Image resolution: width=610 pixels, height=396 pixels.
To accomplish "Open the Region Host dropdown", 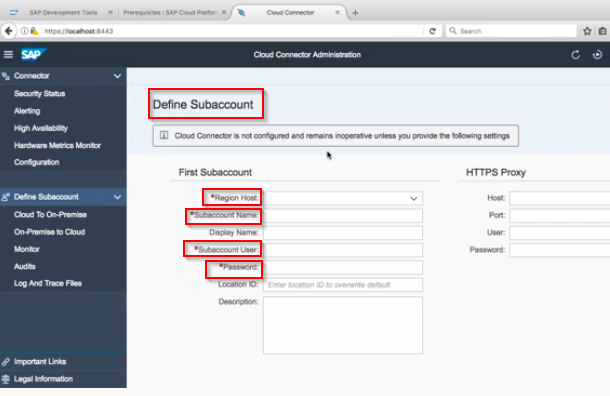I will click(414, 198).
